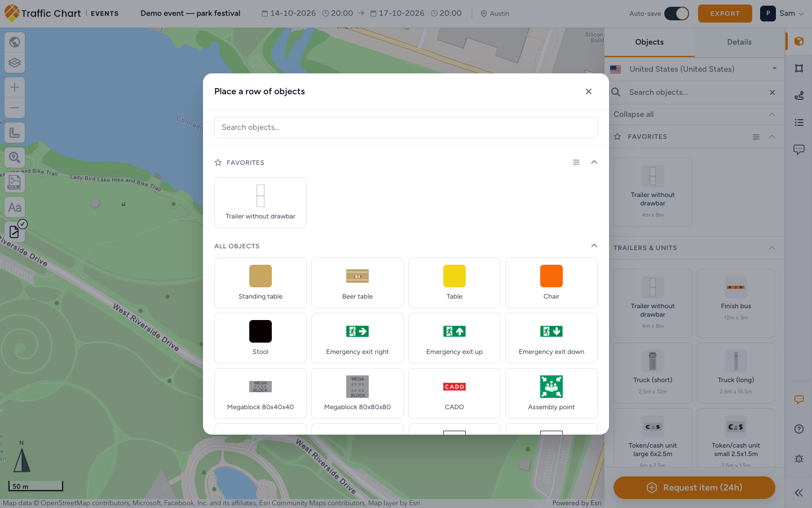Viewport: 812px width, 508px height.
Task: Zoom out on the map
Action: coord(15,108)
